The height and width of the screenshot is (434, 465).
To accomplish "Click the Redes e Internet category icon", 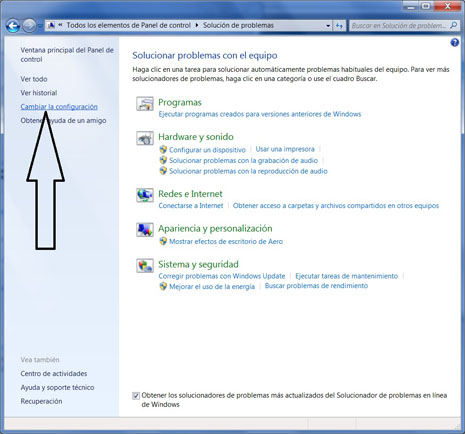I will coord(145,195).
